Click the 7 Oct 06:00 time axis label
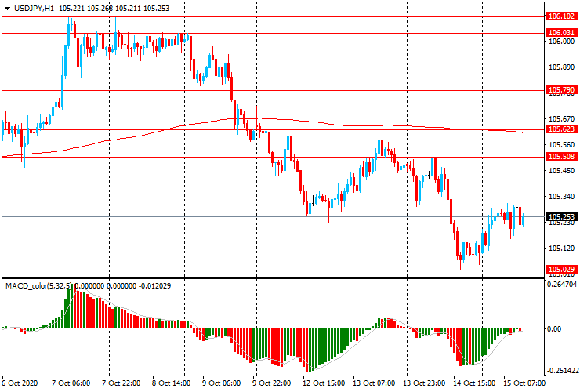 pyautogui.click(x=71, y=383)
